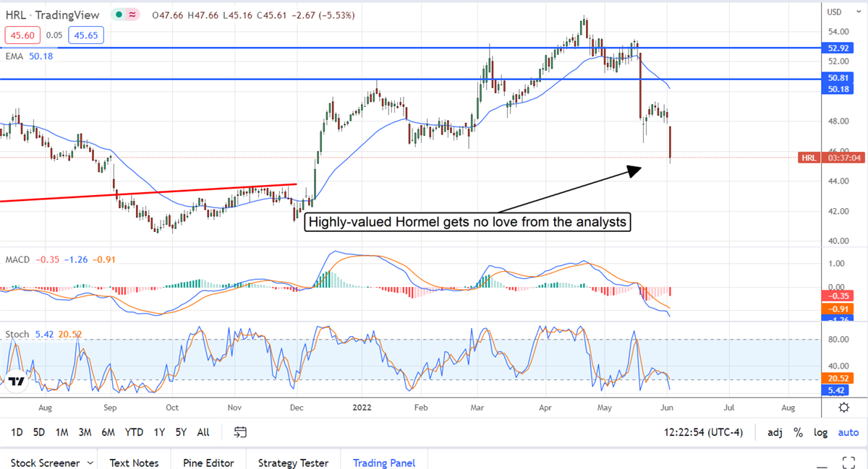Select the MACD indicator legend
The image size is (868, 469).
pyautogui.click(x=60, y=259)
